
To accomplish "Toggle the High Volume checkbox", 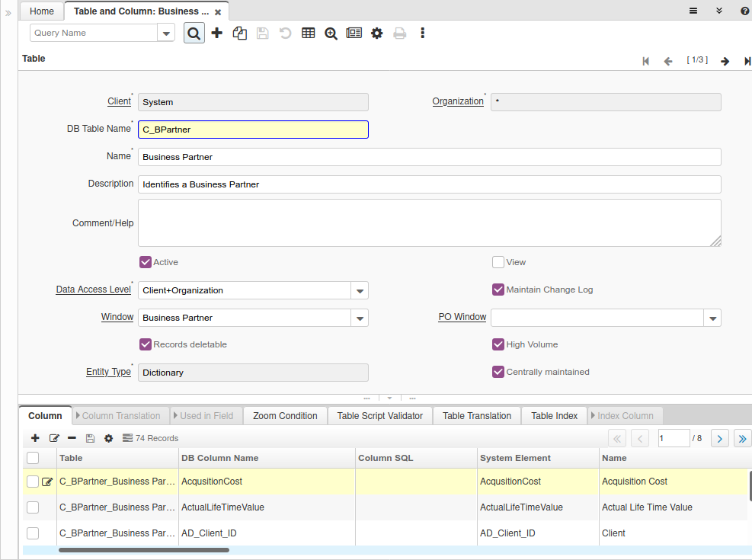I will 498,344.
